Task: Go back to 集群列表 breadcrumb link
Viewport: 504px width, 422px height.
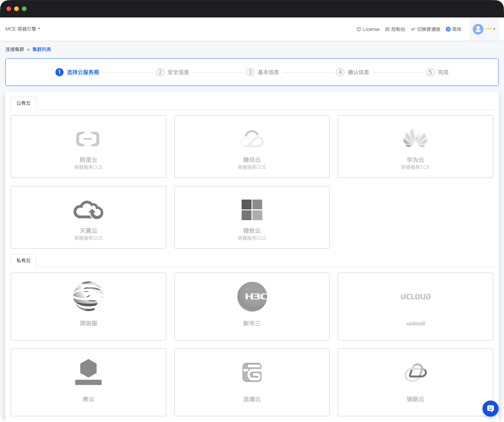Action: pyautogui.click(x=42, y=49)
